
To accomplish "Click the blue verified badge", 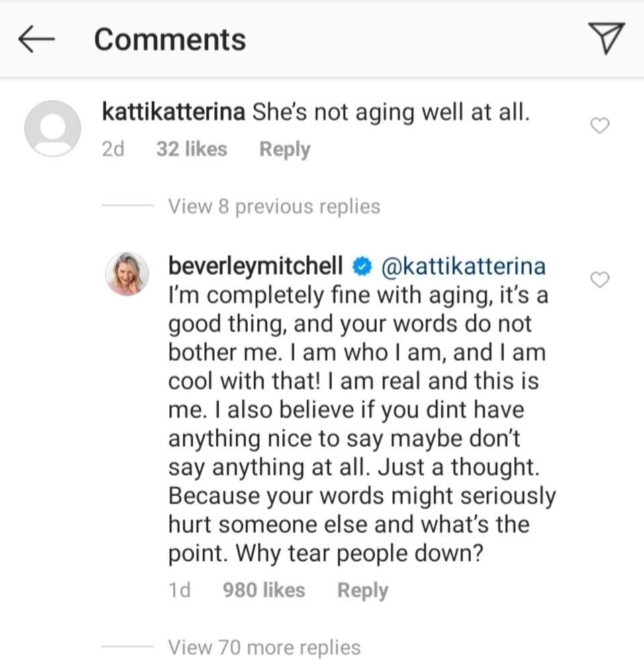I will click(363, 267).
